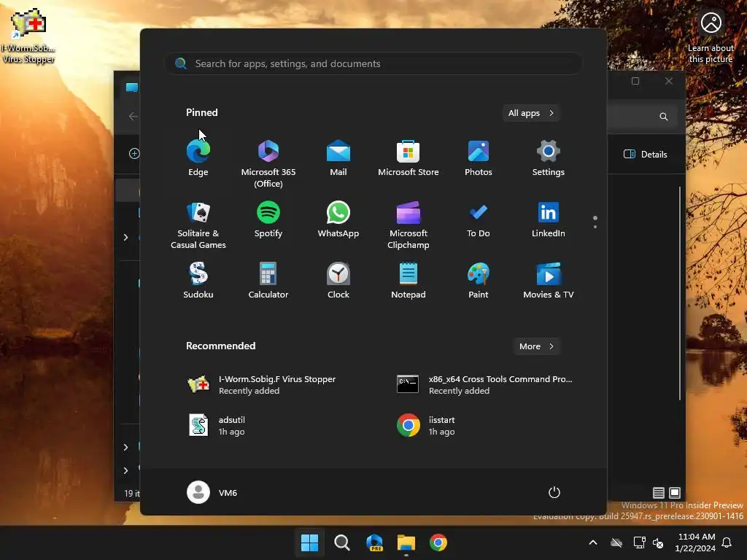The width and height of the screenshot is (747, 560).
Task: Open Microsoft Clipchamp
Action: [x=409, y=225]
